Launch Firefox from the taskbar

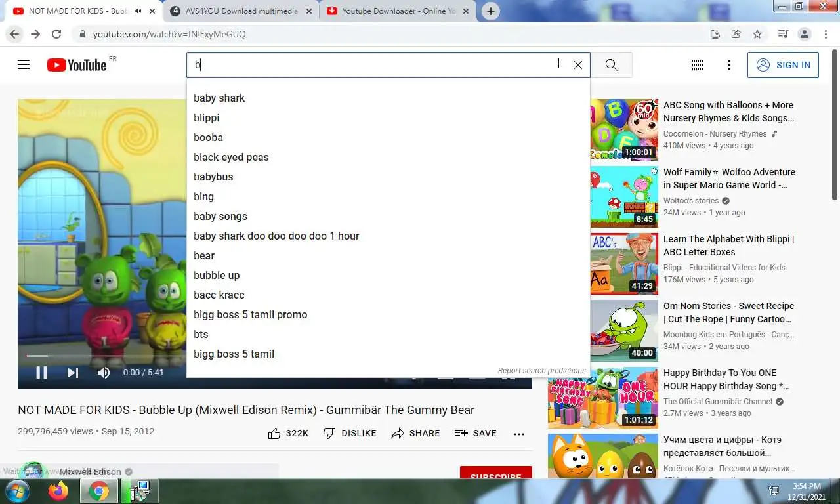(x=58, y=491)
